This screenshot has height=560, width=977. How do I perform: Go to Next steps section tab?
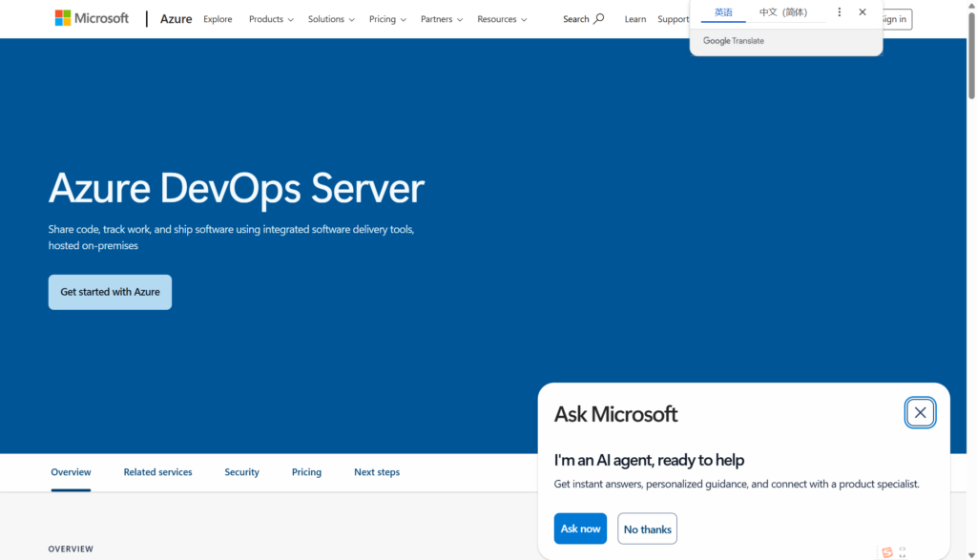(x=377, y=472)
